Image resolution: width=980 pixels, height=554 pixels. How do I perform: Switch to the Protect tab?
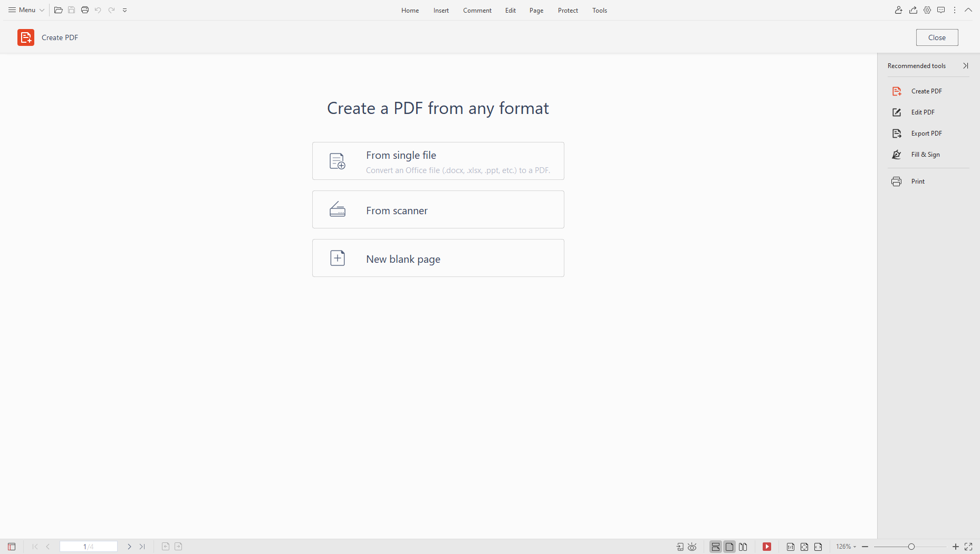tap(568, 11)
